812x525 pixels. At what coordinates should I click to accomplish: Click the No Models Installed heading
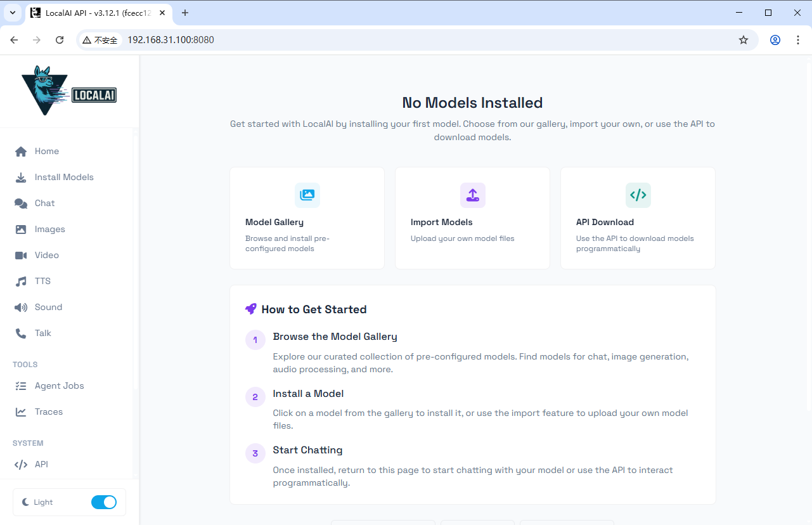coord(473,103)
